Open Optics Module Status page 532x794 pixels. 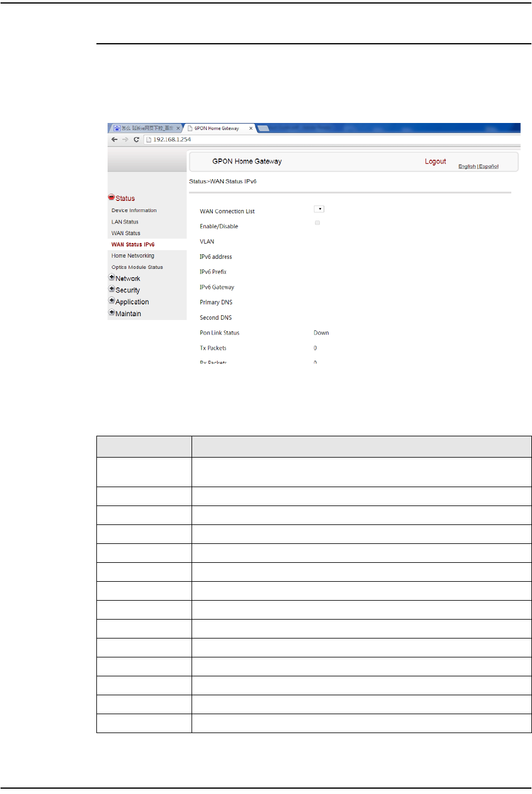point(137,267)
